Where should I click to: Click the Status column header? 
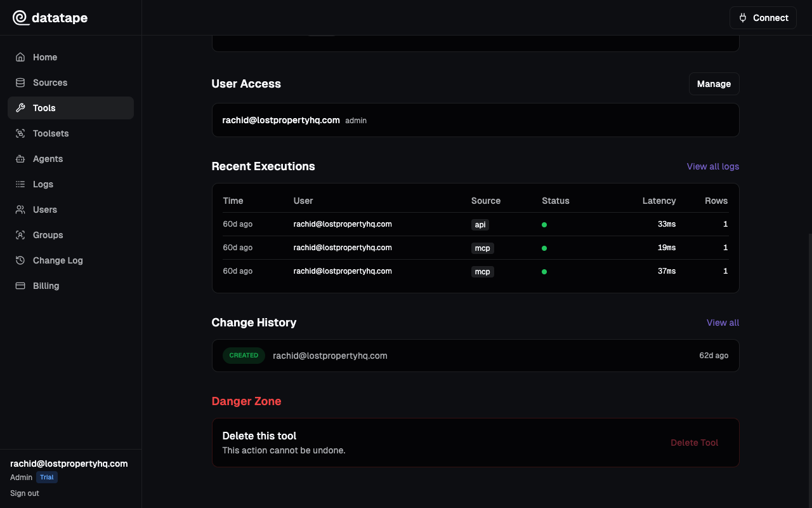point(556,201)
